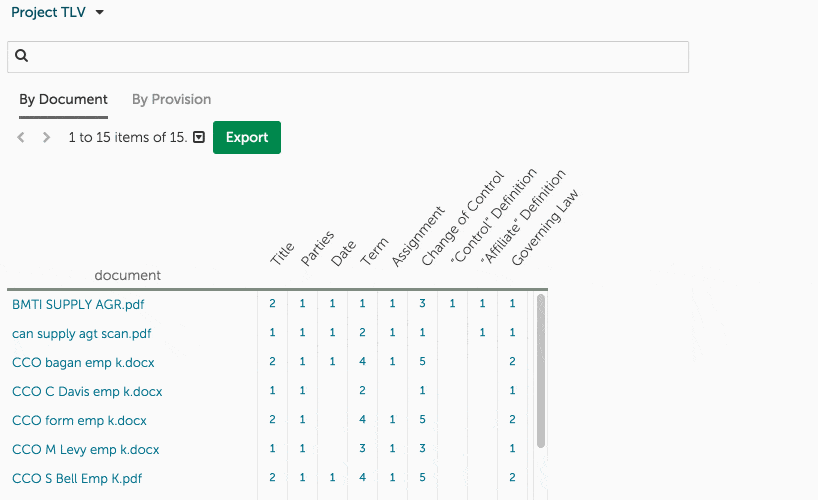Viewport: 818px width, 500px height.
Task: Click Parties count for can supply agt scan
Action: click(x=303, y=332)
